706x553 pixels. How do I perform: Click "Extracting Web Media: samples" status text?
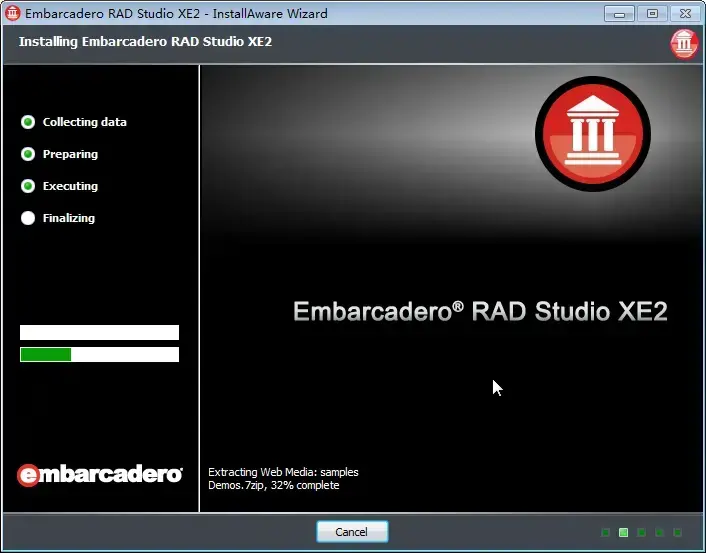point(283,472)
